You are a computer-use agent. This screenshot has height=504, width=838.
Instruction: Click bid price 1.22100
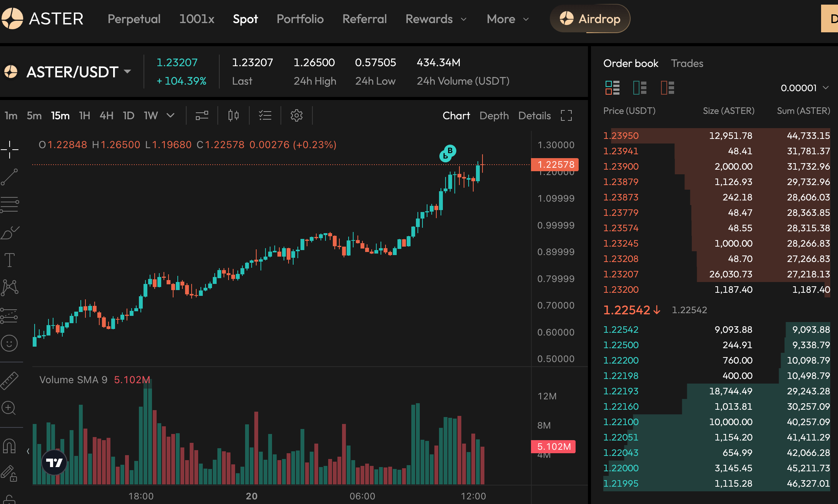tap(621, 422)
